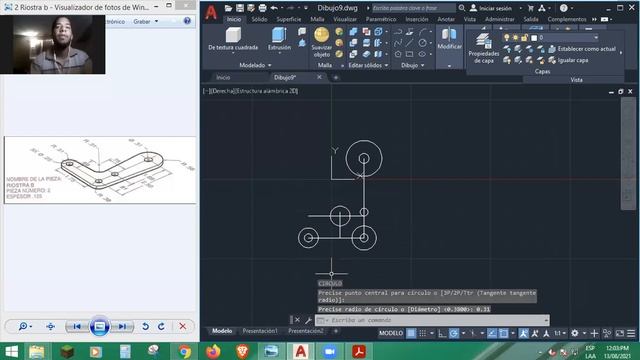
Task: Select the Spline draw tool icon
Action: point(398,42)
